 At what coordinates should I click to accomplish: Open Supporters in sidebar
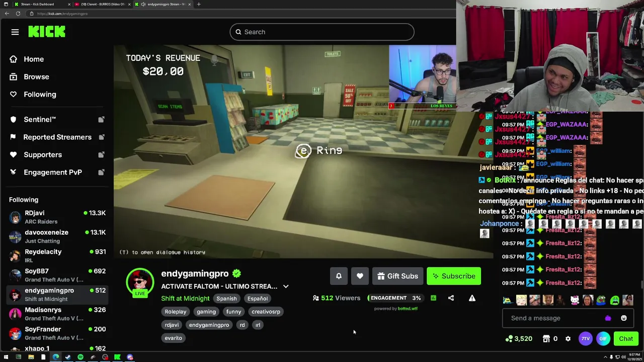(43, 154)
